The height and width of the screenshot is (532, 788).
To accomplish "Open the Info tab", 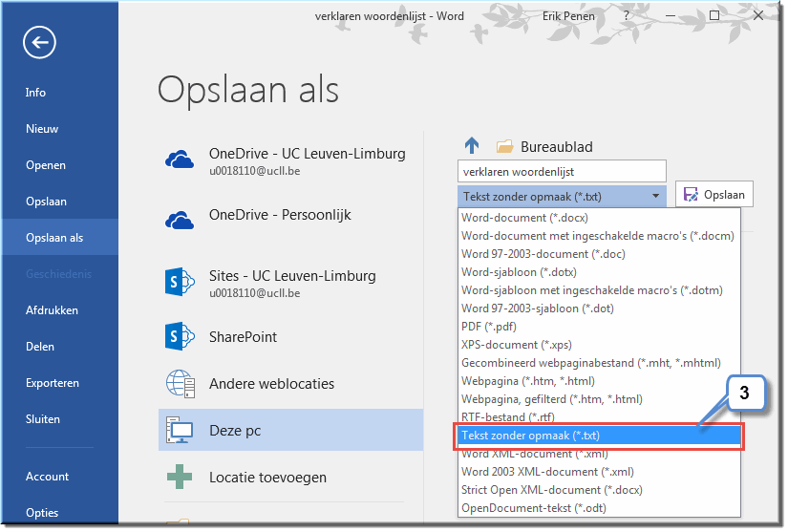I will (x=35, y=93).
